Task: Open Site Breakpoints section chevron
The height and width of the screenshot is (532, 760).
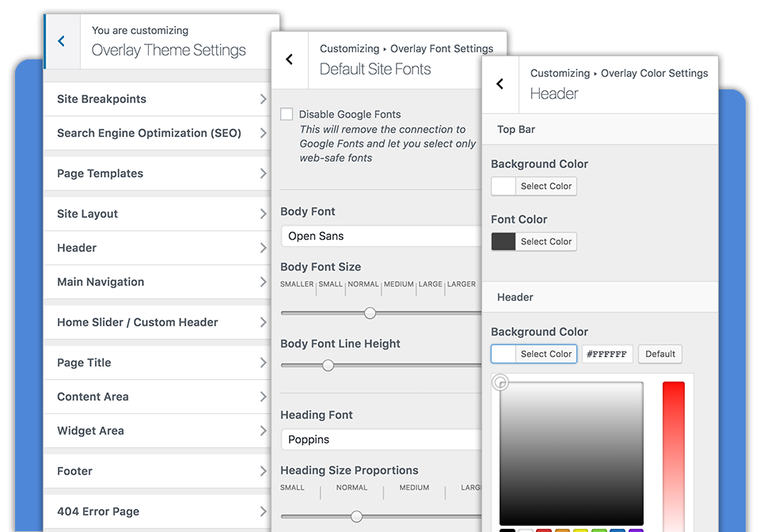Action: point(263,99)
